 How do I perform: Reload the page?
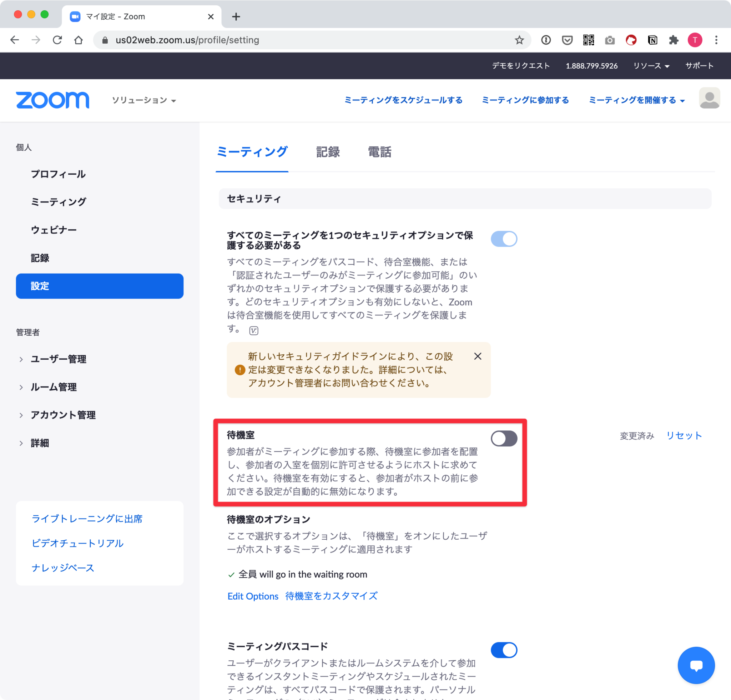click(x=57, y=40)
